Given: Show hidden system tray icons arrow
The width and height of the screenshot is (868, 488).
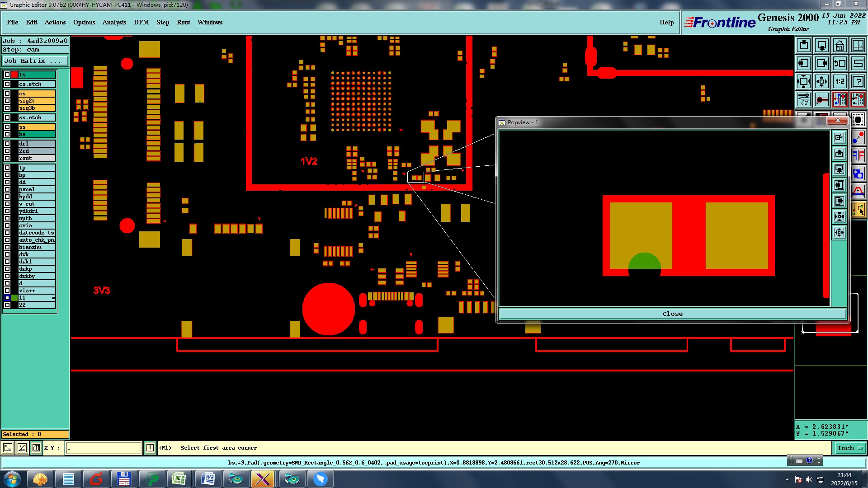Looking at the screenshot, I should coord(787,479).
